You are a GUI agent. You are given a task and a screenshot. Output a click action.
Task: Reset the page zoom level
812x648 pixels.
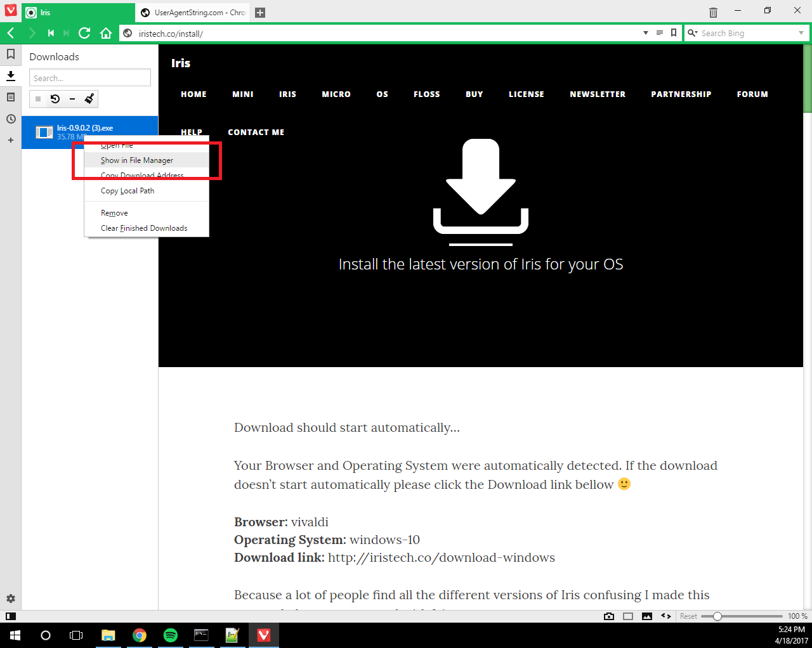688,616
